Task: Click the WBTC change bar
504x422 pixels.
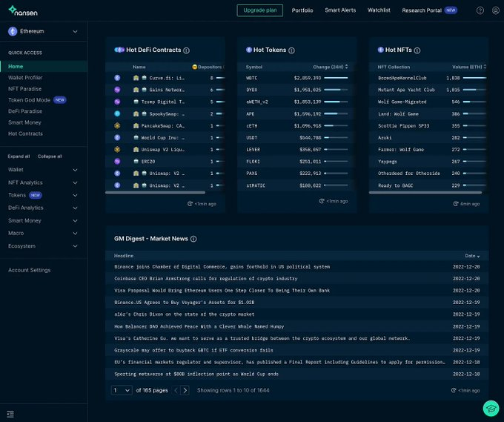Action: [336, 78]
